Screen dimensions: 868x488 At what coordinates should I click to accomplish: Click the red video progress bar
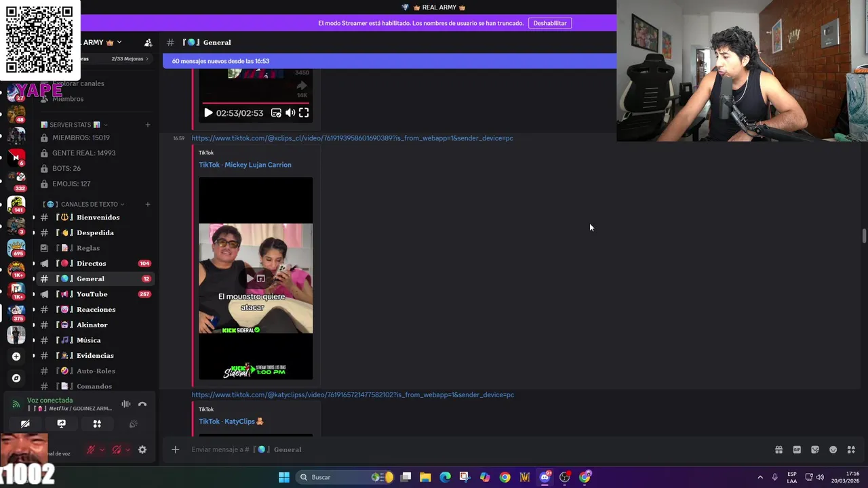[x=256, y=103]
